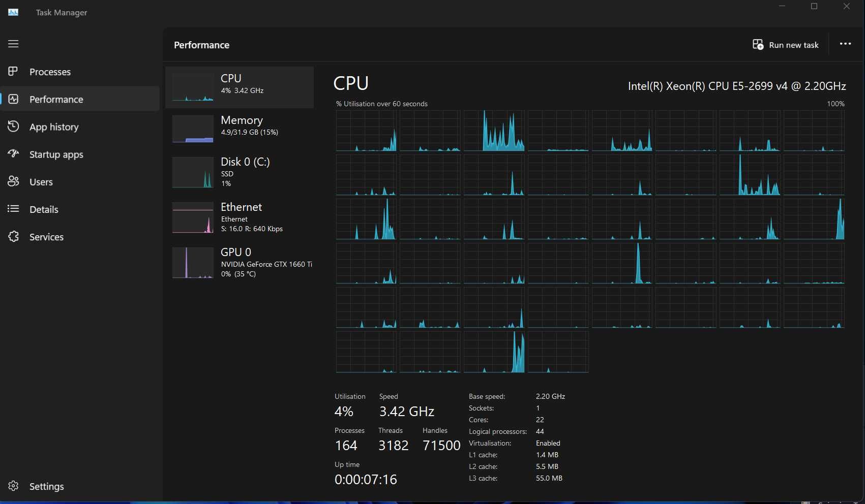Click the Run new task button label
This screenshot has width=865, height=504.
794,45
